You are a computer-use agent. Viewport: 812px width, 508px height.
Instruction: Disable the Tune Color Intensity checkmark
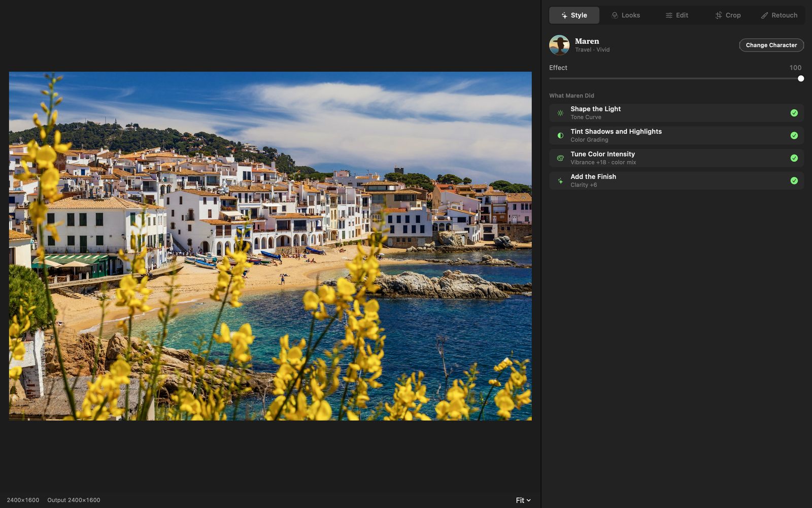pyautogui.click(x=794, y=158)
